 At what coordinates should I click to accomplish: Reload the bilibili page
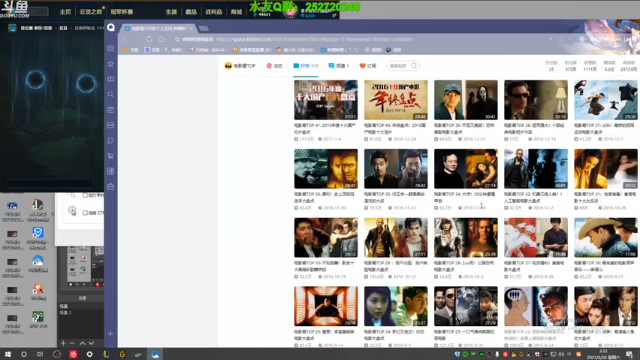pos(149,39)
